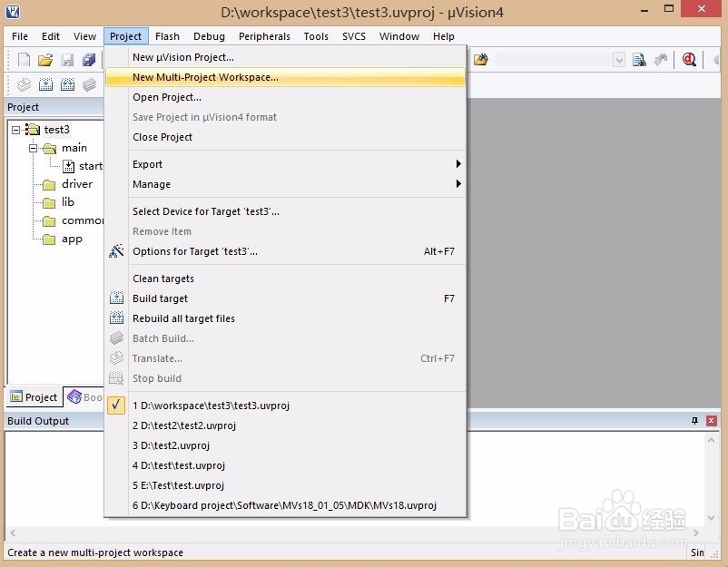Open the Help menu
Viewport: 728px width, 567px height.
tap(443, 36)
